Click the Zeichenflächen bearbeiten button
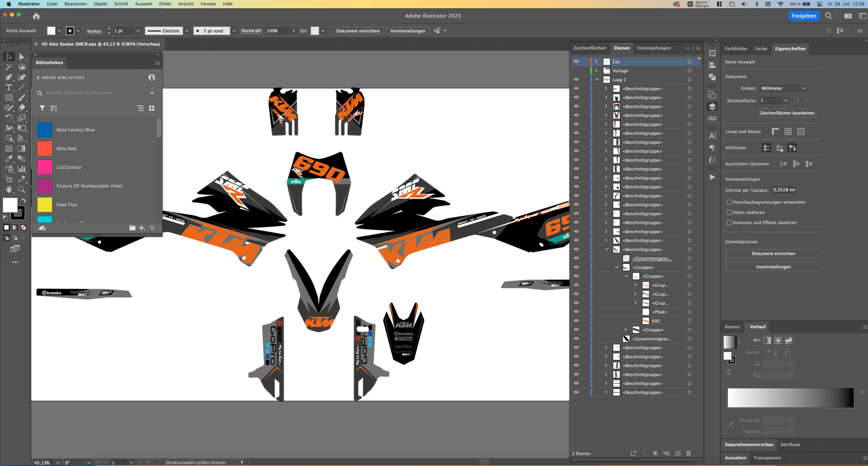This screenshot has height=466, width=868. [x=787, y=113]
